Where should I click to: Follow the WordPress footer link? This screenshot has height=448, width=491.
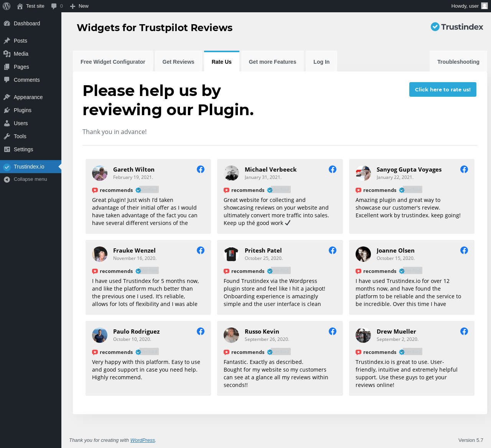tap(142, 440)
